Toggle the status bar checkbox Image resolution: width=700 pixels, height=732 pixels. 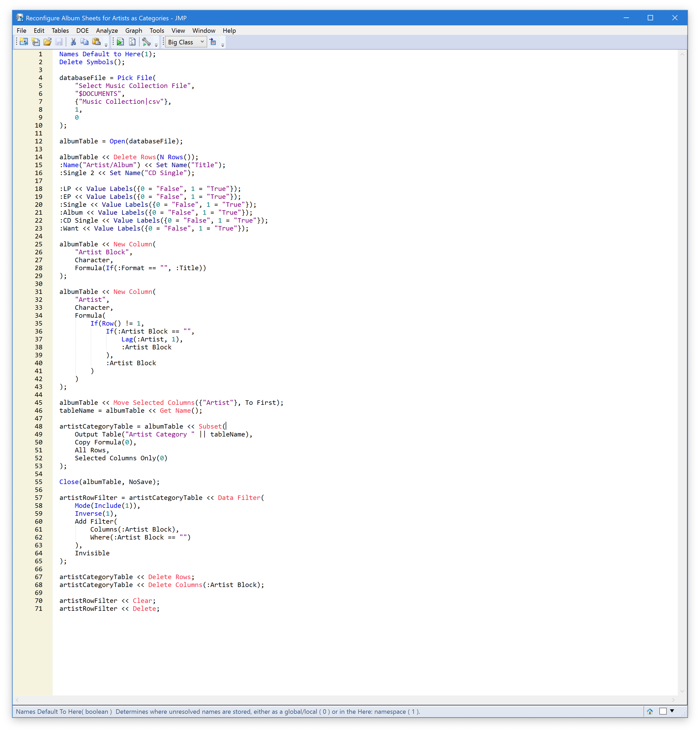[x=663, y=711]
